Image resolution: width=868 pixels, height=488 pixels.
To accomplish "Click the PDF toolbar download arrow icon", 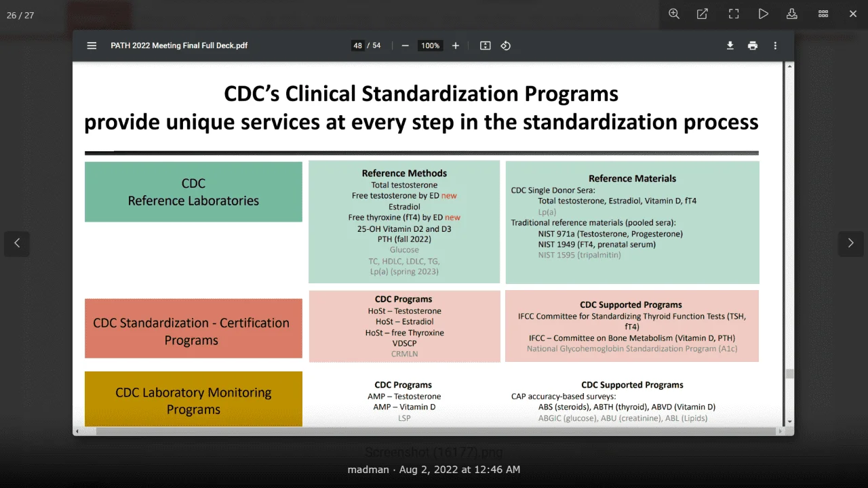I will 730,46.
